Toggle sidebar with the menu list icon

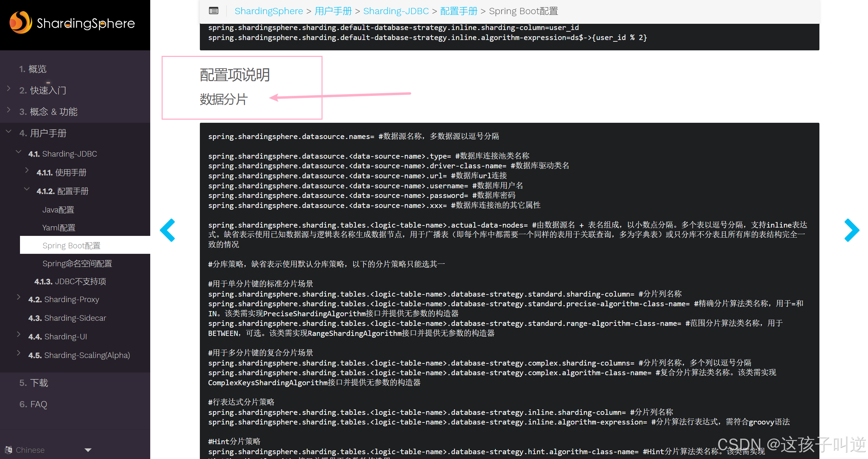213,11
